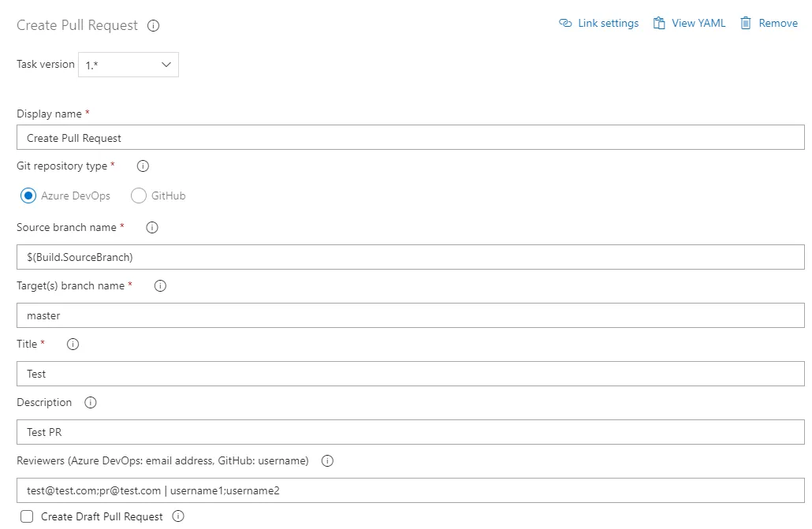Enable Create Draft Pull Request checkbox
Screen dimensions: 812x529
(x=27, y=516)
